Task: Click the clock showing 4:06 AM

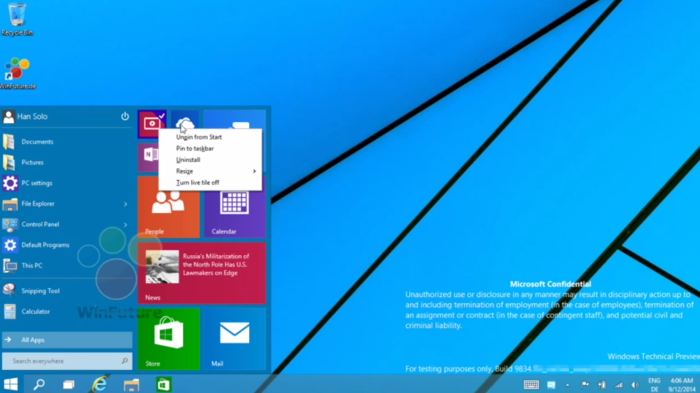Action: click(x=682, y=385)
